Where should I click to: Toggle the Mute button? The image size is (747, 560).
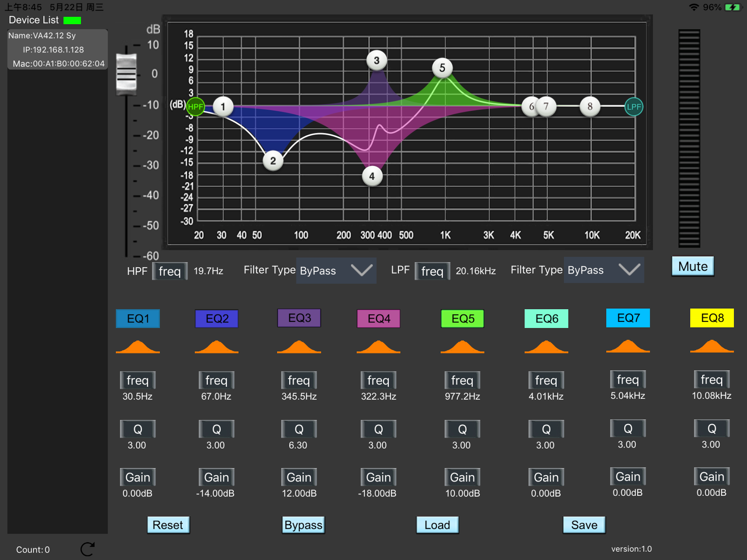click(x=692, y=266)
